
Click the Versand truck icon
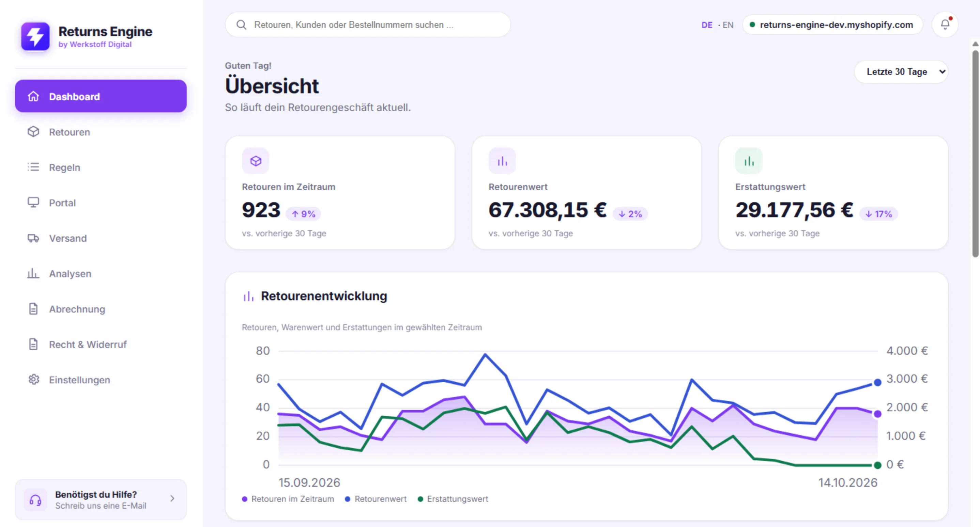(x=33, y=238)
